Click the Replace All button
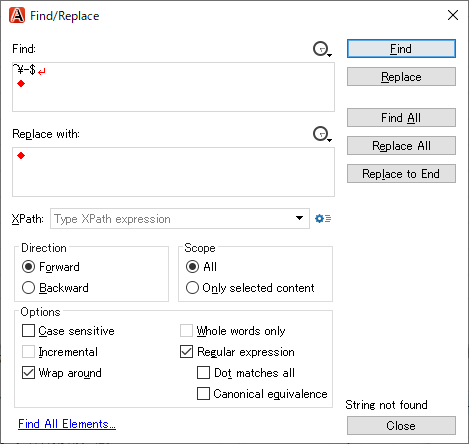Screen dimensions: 469x444 tap(401, 146)
